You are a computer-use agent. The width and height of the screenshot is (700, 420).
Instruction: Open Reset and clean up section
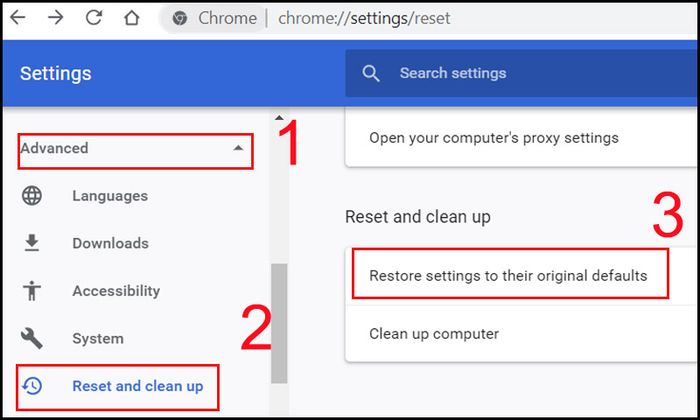coord(138,386)
